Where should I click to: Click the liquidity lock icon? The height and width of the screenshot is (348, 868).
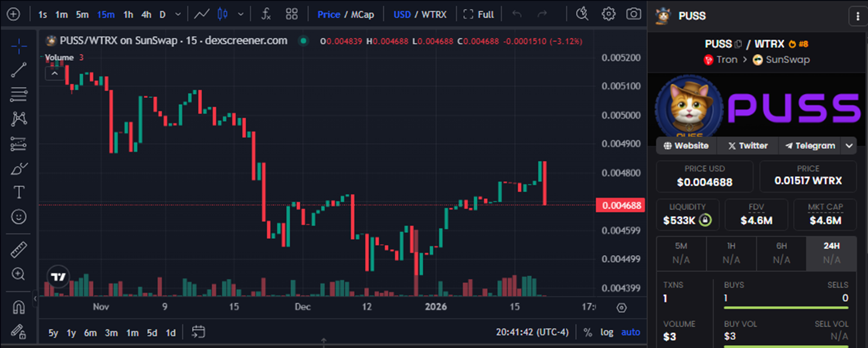pyautogui.click(x=705, y=220)
